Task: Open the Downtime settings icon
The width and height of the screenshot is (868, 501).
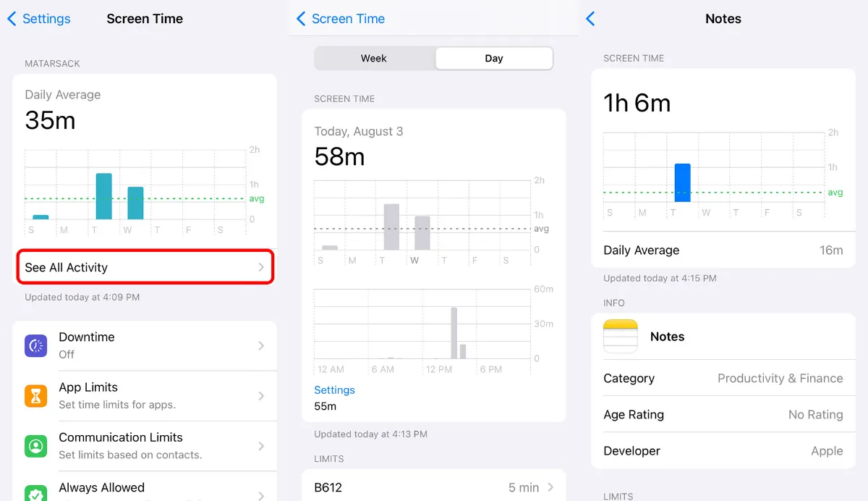Action: (x=35, y=345)
